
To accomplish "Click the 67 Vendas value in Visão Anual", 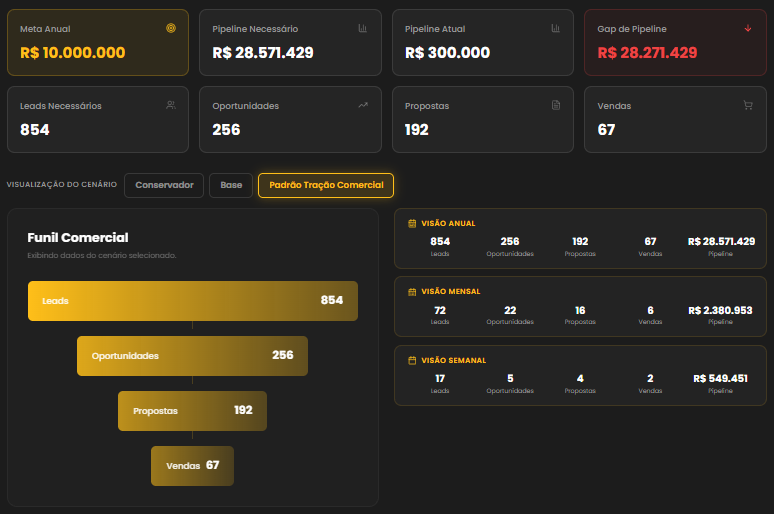I will pos(650,241).
